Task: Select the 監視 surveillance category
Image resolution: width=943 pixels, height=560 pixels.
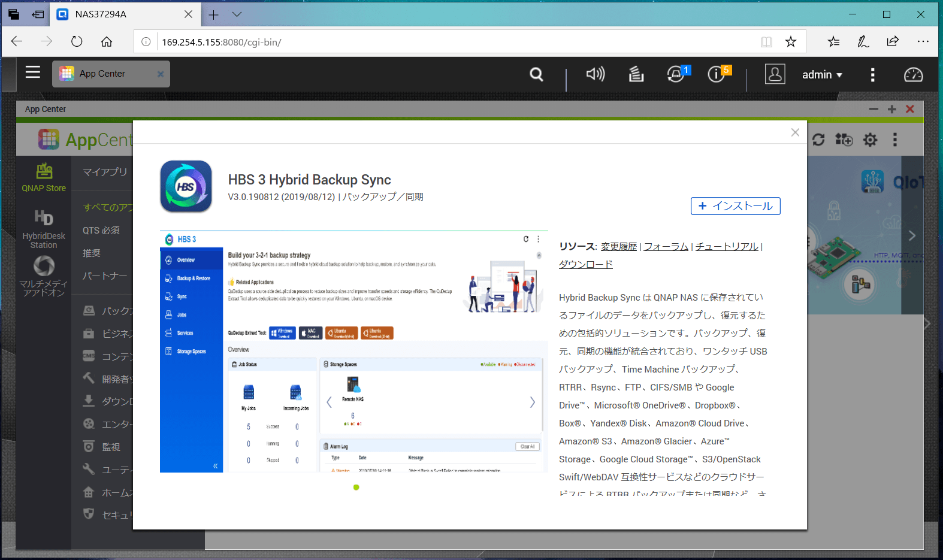Action: coord(111,447)
